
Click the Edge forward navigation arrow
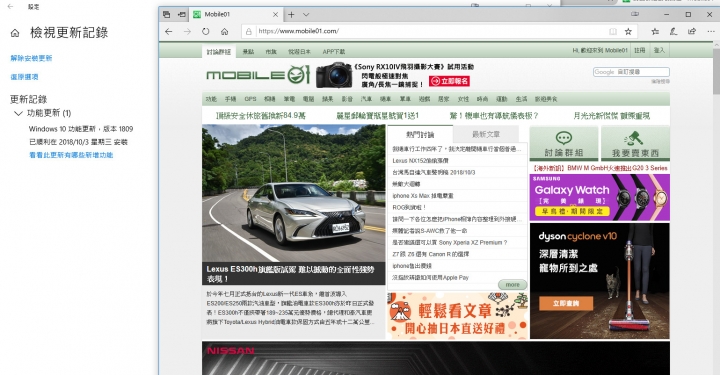[x=187, y=31]
